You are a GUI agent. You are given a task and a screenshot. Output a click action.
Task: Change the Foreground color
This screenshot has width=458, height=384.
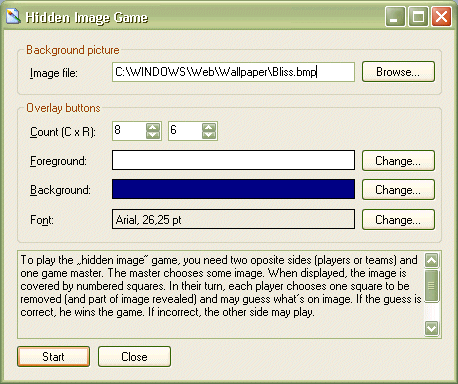pos(398,161)
